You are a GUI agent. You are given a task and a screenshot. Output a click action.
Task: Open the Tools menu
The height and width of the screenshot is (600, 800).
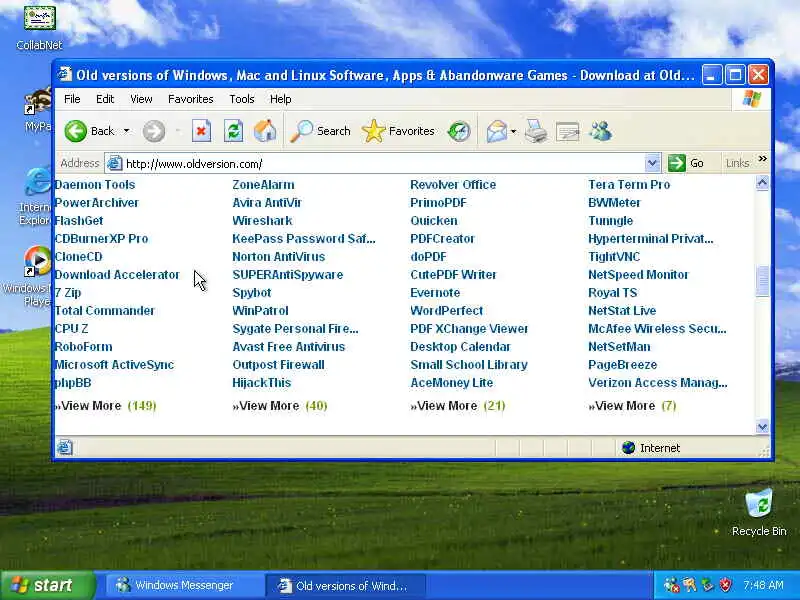pos(242,99)
